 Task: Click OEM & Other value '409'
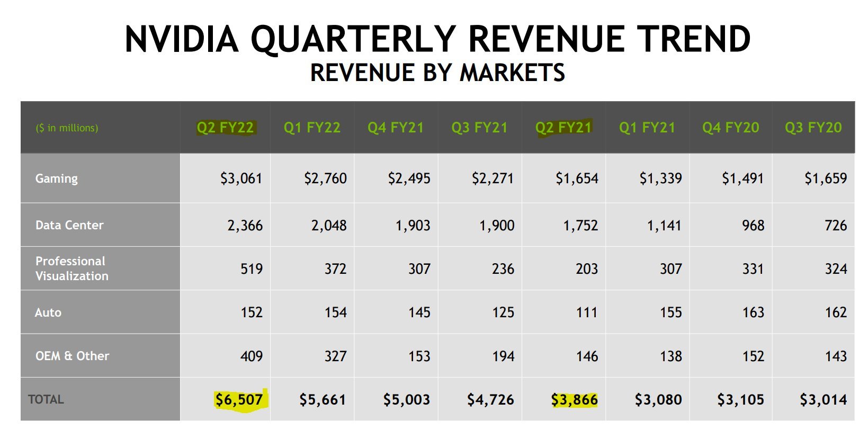pyautogui.click(x=252, y=356)
